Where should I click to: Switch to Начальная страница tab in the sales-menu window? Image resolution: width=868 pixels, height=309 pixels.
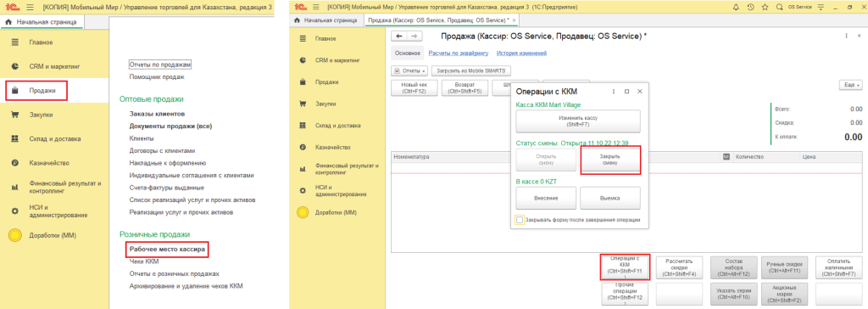(42, 21)
